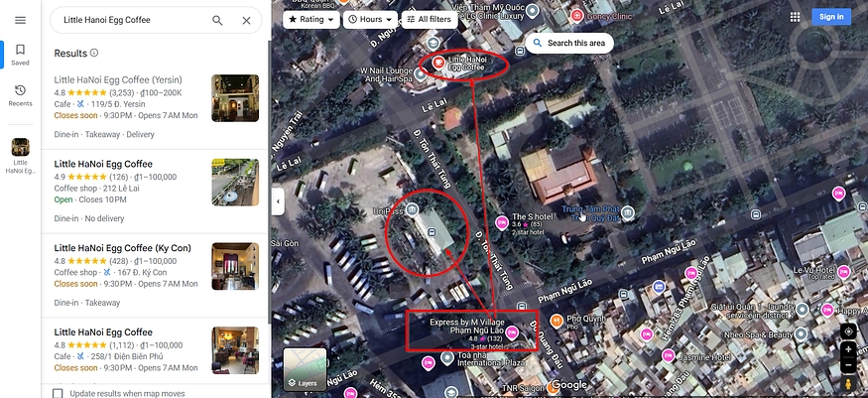Center map on your location

tap(848, 332)
